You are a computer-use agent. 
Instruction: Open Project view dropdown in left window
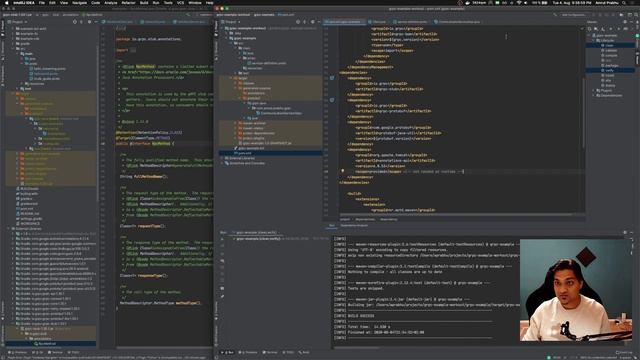(x=18, y=22)
